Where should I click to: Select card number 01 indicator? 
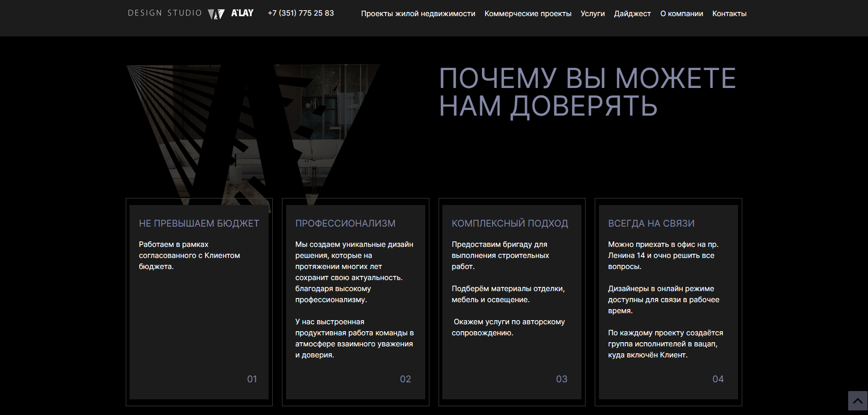pyautogui.click(x=252, y=379)
